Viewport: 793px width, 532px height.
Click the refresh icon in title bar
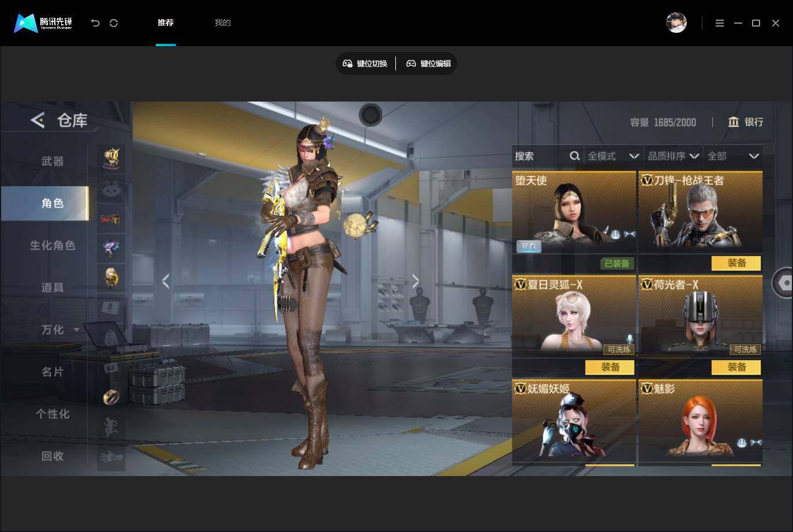pos(114,23)
